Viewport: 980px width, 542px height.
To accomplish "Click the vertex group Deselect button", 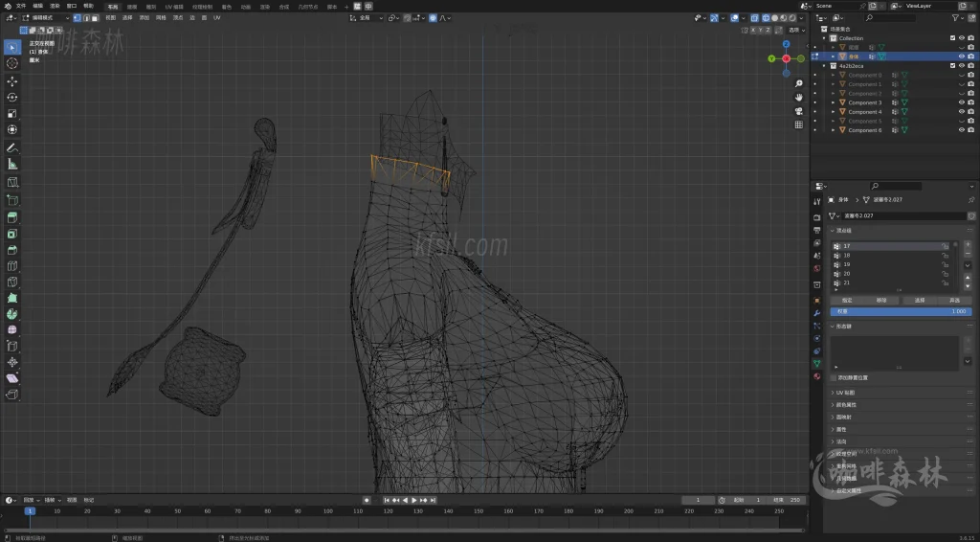I will tap(954, 301).
